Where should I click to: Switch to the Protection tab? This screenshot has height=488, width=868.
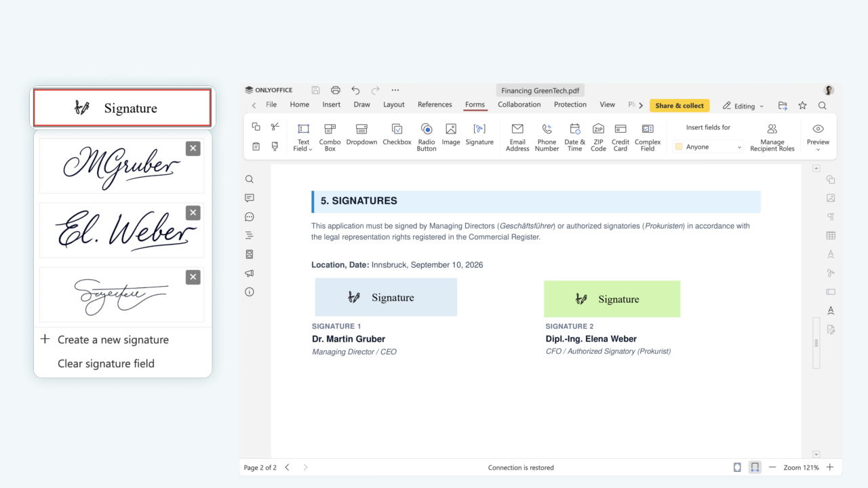(x=570, y=105)
